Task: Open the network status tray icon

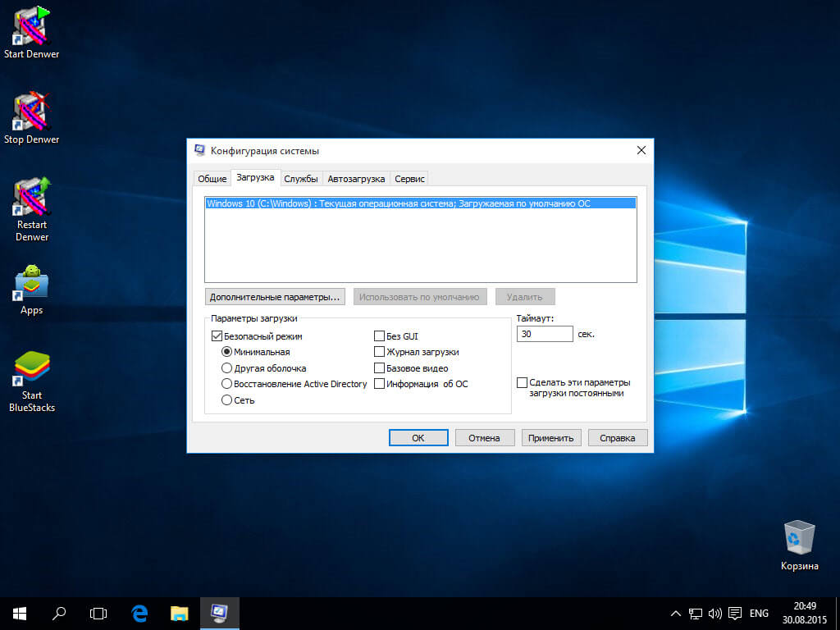Action: 696,614
